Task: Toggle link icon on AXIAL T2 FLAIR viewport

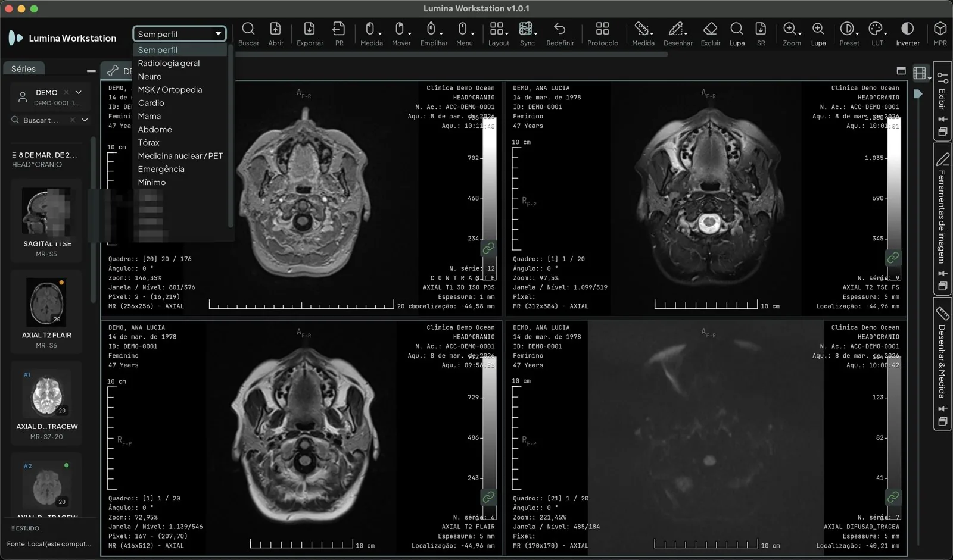Action: [x=488, y=496]
